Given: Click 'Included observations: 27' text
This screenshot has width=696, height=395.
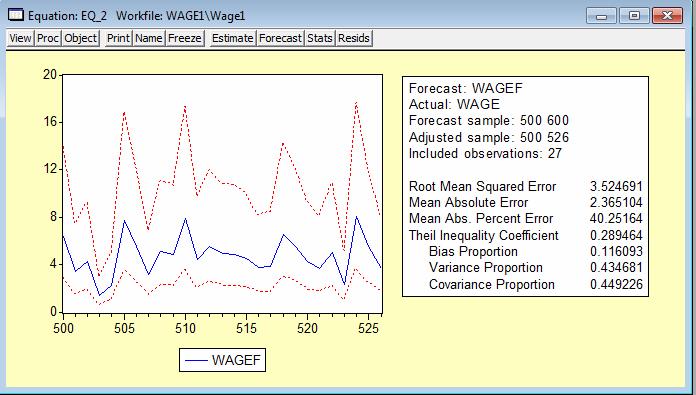Looking at the screenshot, I should pos(485,154).
